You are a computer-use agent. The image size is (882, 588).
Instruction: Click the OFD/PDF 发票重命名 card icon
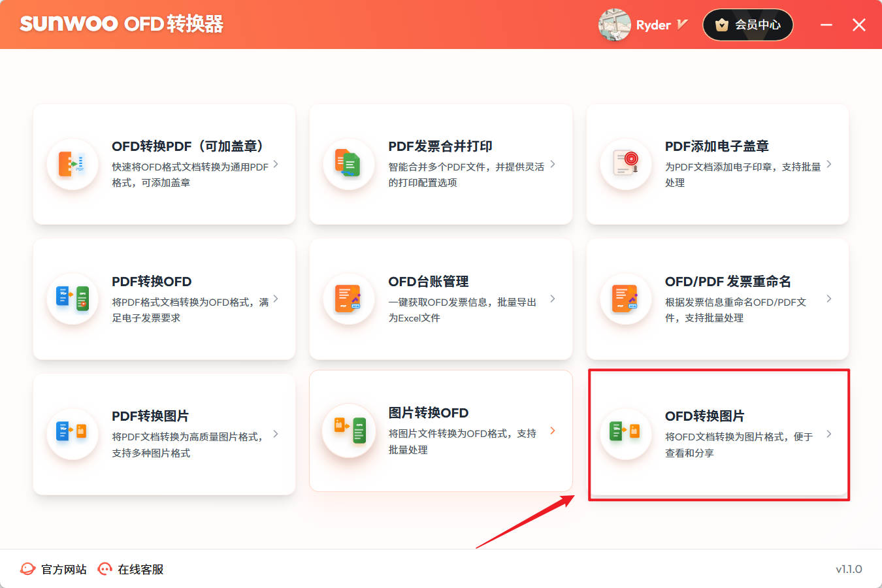[626, 299]
